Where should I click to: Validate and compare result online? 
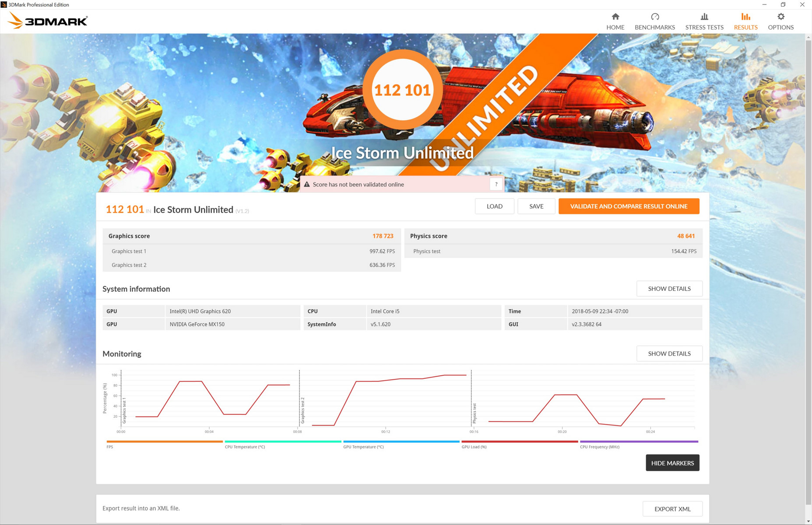628,206
